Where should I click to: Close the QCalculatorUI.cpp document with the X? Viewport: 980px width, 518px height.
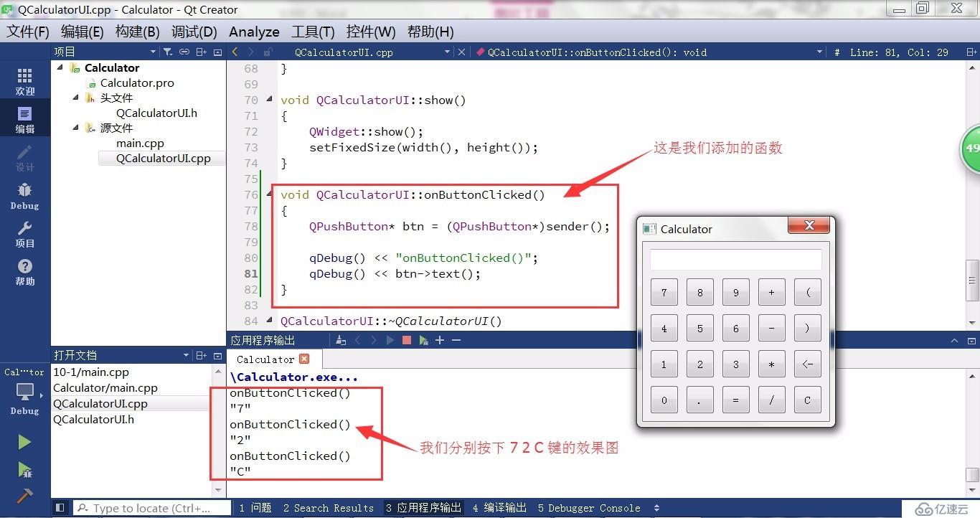[461, 52]
